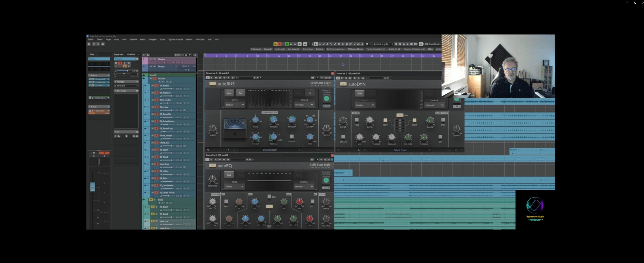644x263 pixels.
Task: Select the Erase tool in toolbar
Action: [x=327, y=44]
